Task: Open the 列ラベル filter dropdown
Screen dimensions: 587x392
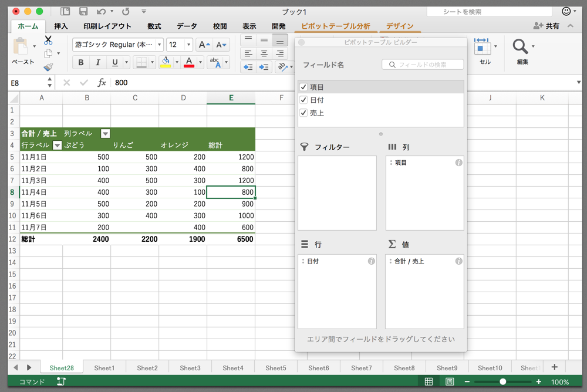Action: [106, 134]
